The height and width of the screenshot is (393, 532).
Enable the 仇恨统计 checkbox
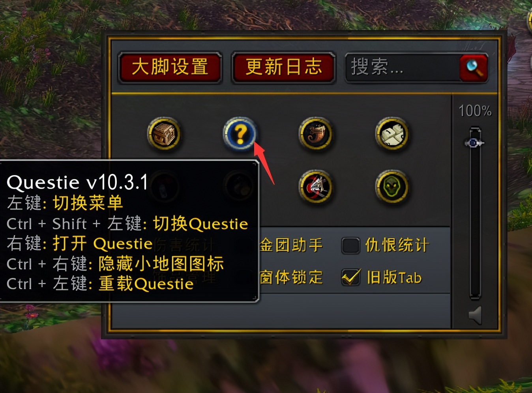point(350,245)
